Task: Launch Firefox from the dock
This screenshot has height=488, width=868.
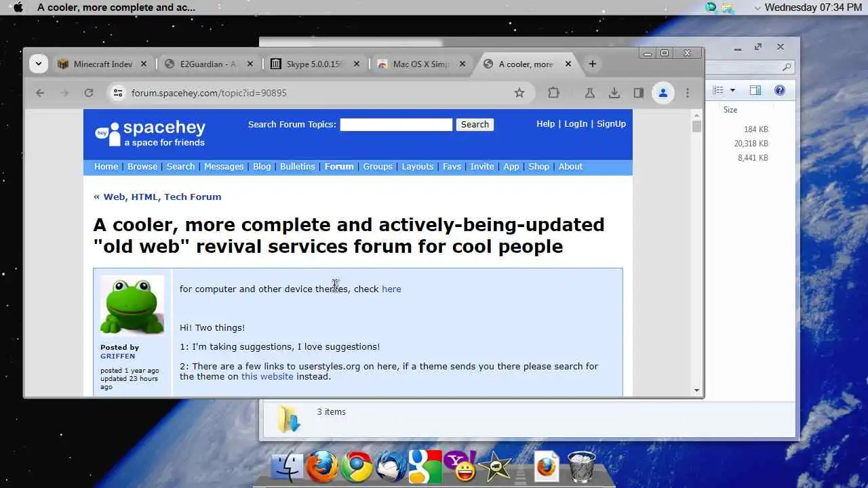Action: (x=321, y=466)
